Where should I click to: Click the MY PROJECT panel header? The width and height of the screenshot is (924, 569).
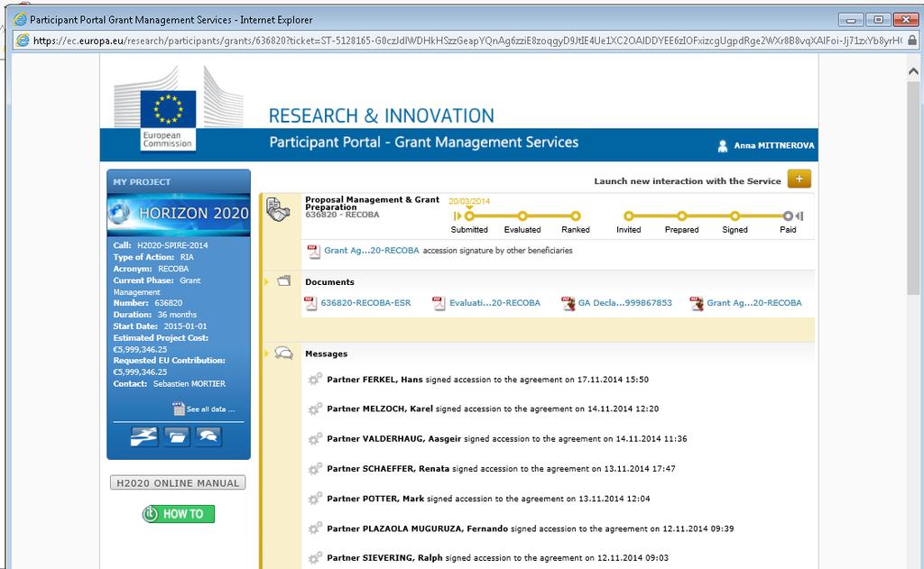coord(179,181)
